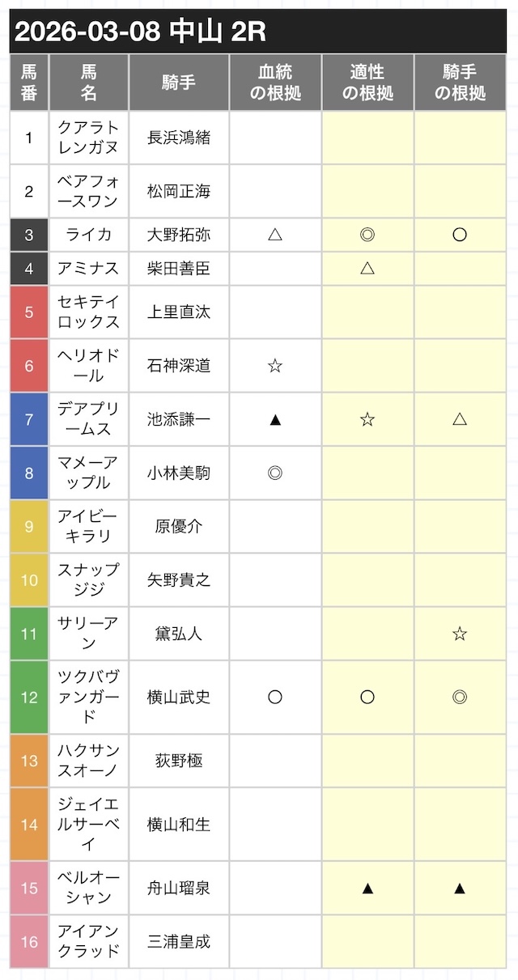Click the 血統の根拠 column header
Viewport: 518px width, 980px height.
coord(275,83)
